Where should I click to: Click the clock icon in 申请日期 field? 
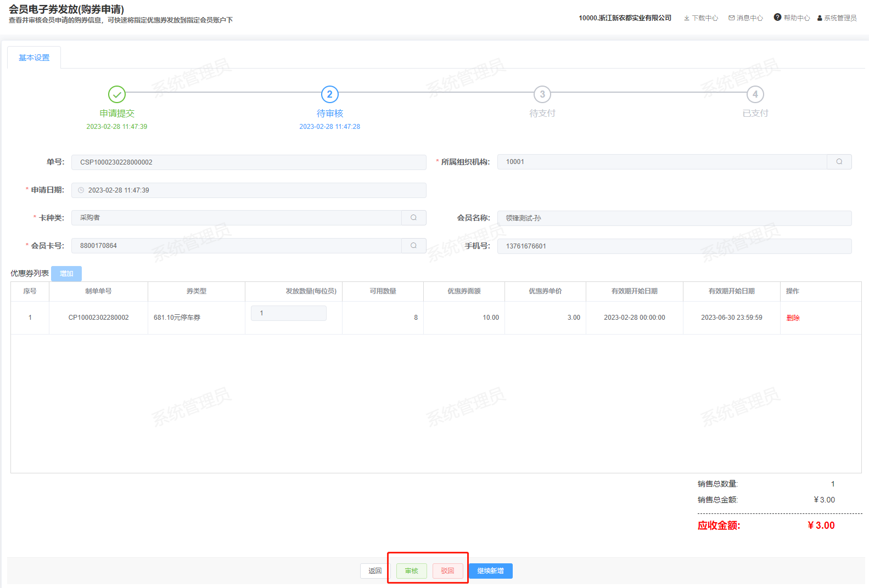point(81,190)
